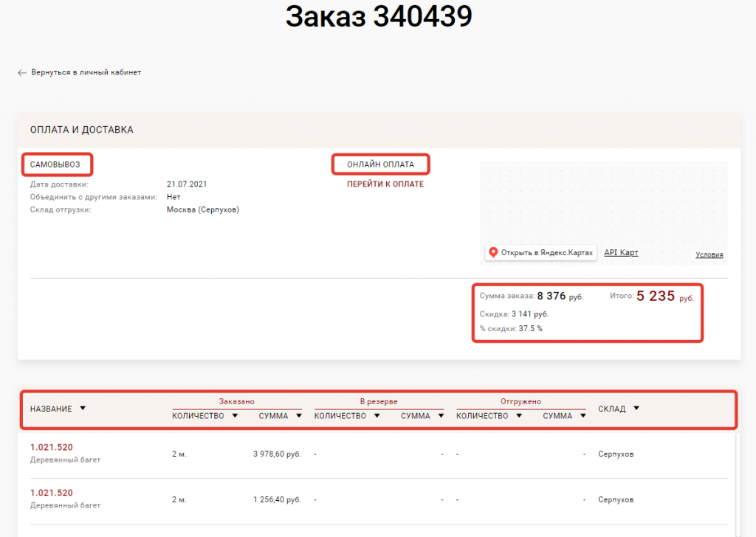
Task: Open second 1.021.520 product row link
Action: (x=52, y=493)
